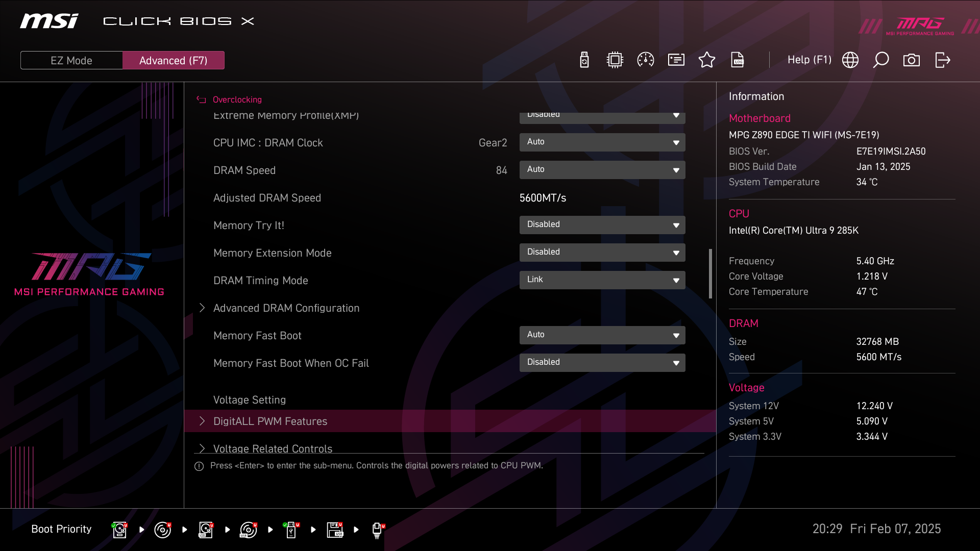Open the DRAM Timing Mode dropdown
980x551 pixels.
(x=602, y=280)
